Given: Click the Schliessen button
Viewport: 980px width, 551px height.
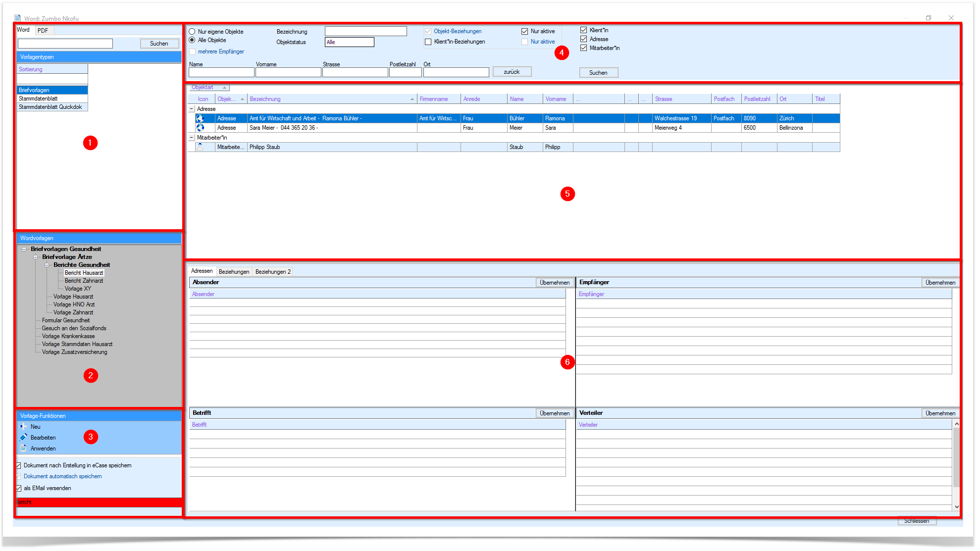Looking at the screenshot, I should [x=917, y=521].
